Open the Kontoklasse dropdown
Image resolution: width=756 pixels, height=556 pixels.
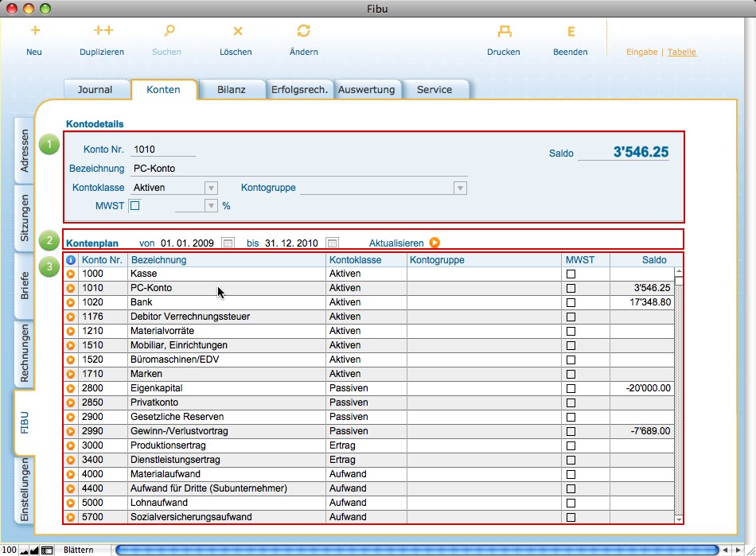coord(211,188)
